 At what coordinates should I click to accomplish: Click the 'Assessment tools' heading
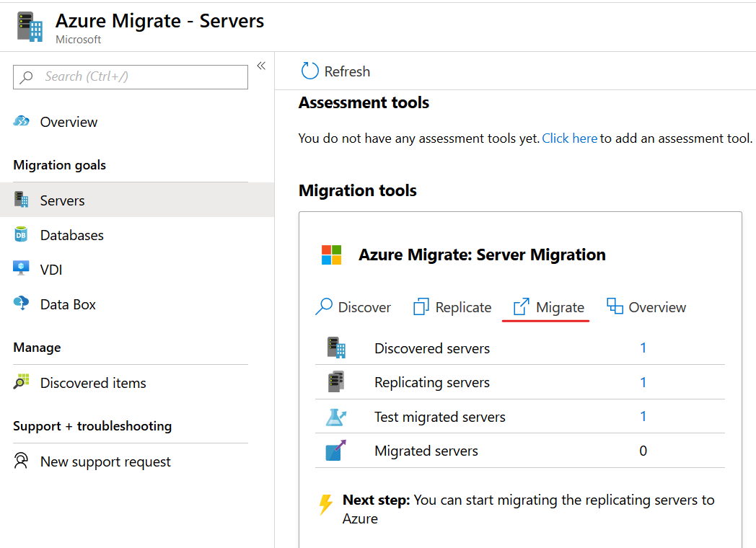point(364,103)
